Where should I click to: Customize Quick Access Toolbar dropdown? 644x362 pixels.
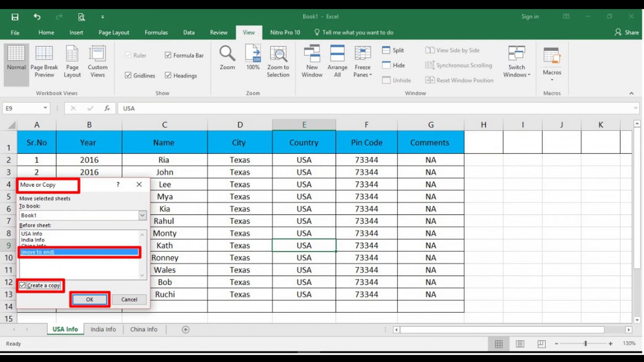point(103,17)
